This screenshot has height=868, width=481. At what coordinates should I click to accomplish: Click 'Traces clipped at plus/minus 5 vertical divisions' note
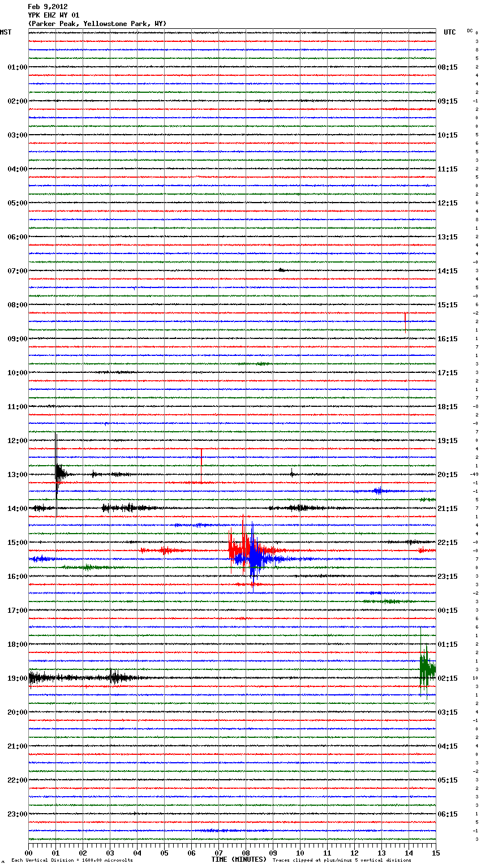342,861
